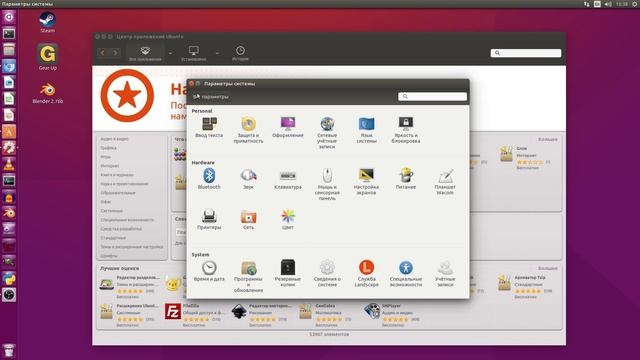
Task: Open Принтеры (printers) settings
Action: [209, 219]
